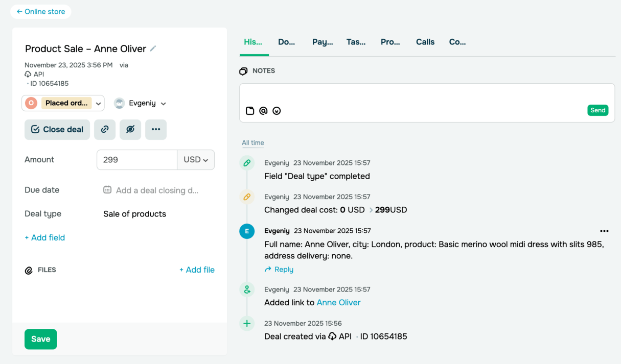This screenshot has width=621, height=364.
Task: Open the Payments tab
Action: (x=323, y=42)
